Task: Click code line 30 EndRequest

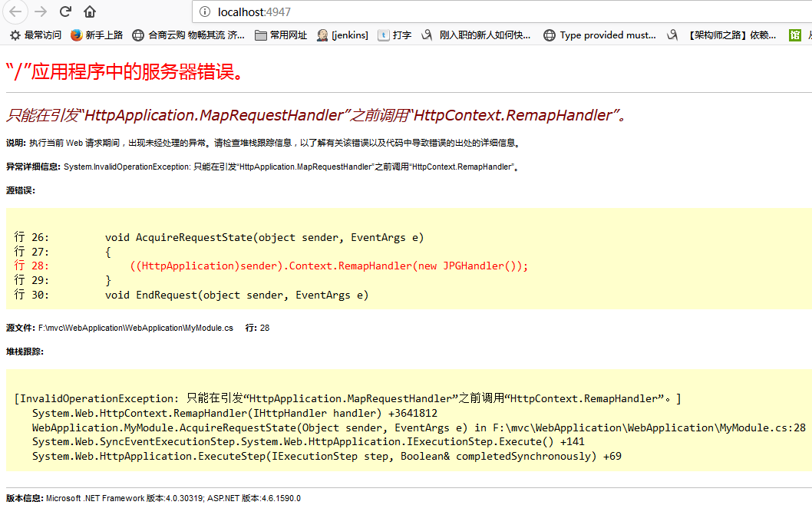Action: (x=191, y=295)
